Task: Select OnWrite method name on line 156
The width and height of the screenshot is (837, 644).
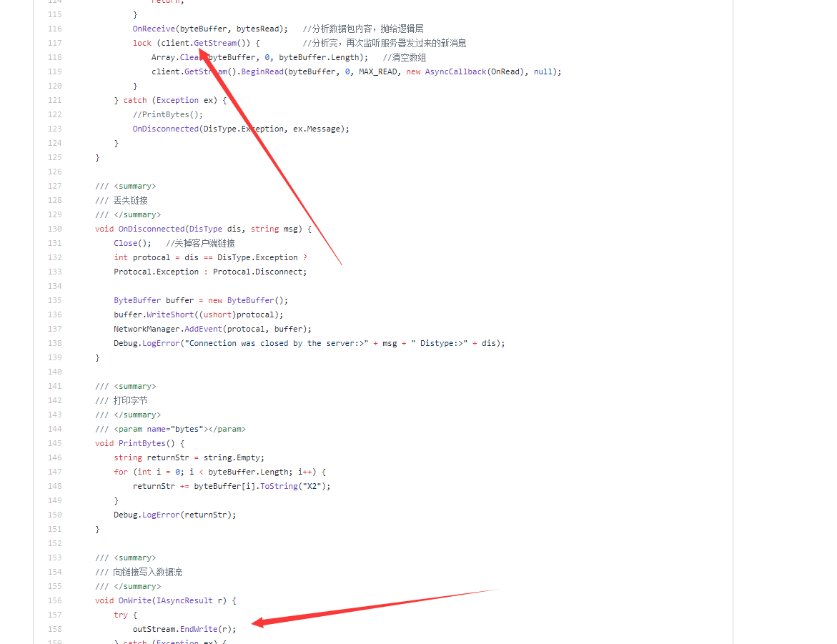Action: coord(135,600)
